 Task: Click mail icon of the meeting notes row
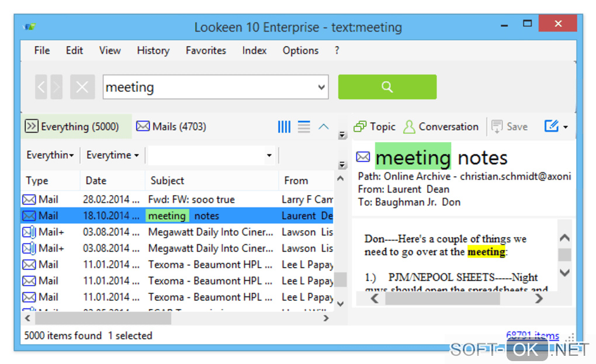pos(29,216)
